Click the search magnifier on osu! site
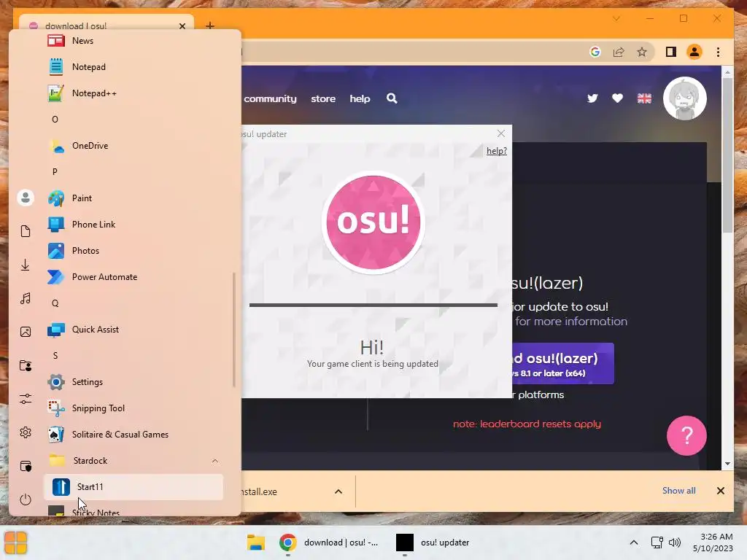 [x=392, y=98]
